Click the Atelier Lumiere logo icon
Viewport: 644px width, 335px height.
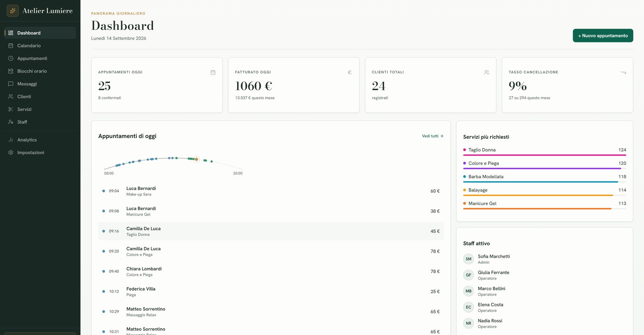point(12,10)
